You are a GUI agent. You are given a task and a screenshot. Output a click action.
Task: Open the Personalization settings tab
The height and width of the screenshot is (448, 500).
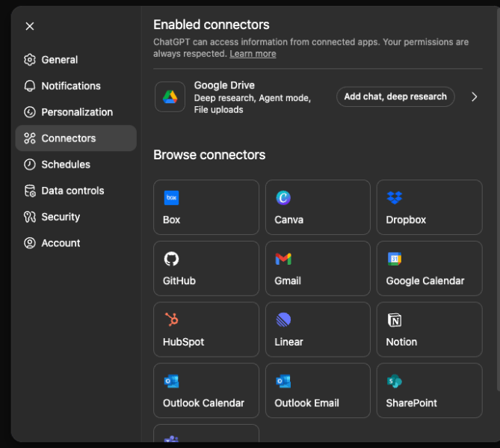tap(76, 112)
